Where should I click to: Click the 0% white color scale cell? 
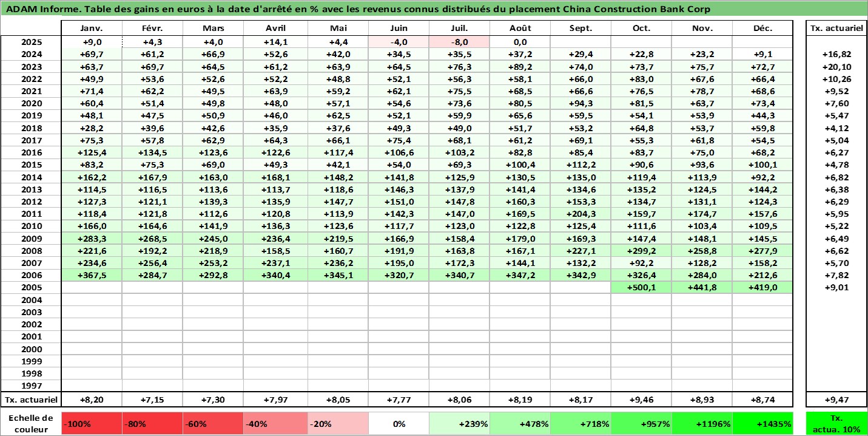pos(399,424)
